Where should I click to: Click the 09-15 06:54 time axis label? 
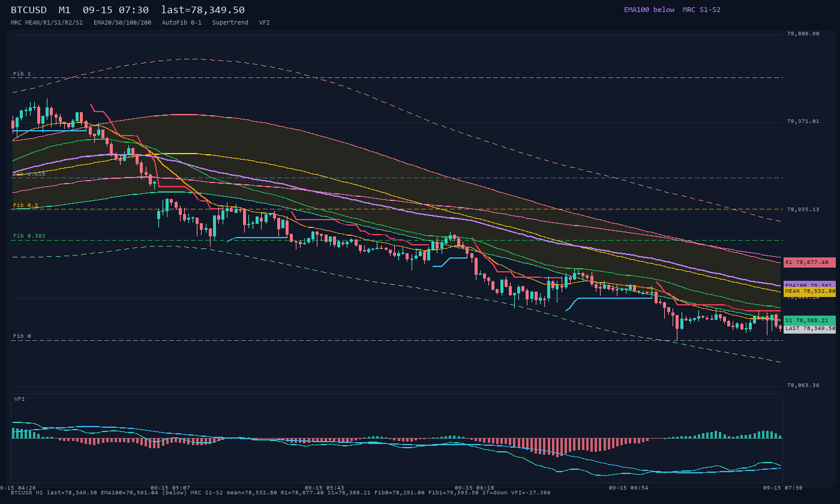[x=629, y=488]
